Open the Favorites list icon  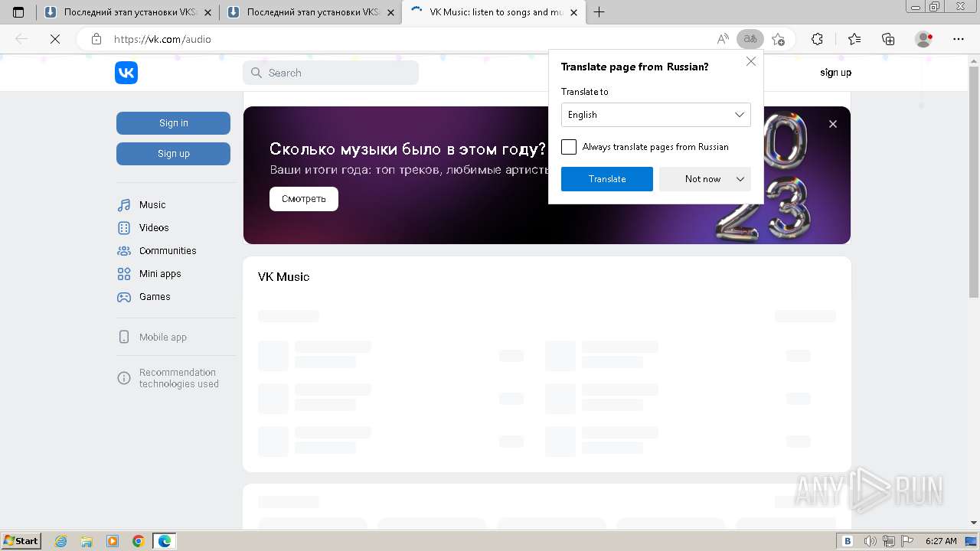[854, 39]
